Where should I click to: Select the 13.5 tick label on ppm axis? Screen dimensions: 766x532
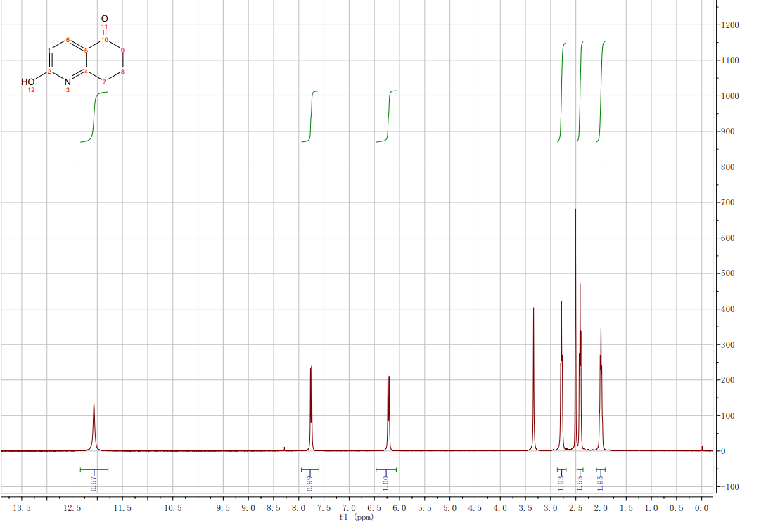(22, 507)
